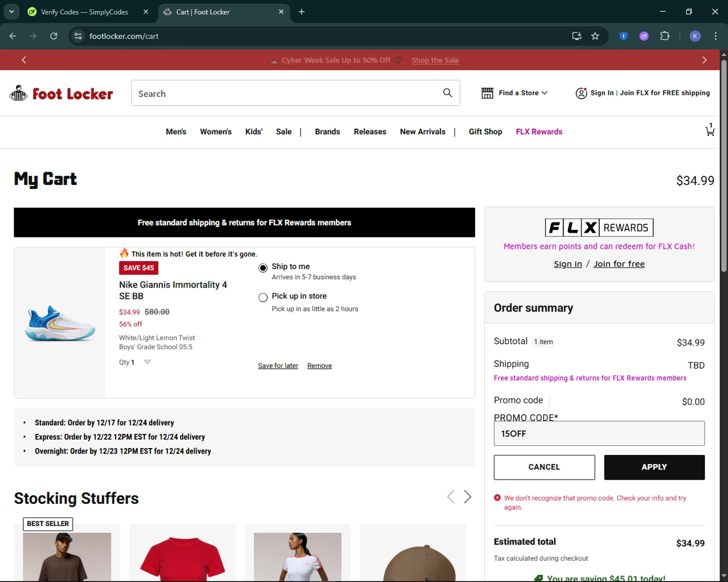
Task: Cancel the promo code entry
Action: point(544,467)
